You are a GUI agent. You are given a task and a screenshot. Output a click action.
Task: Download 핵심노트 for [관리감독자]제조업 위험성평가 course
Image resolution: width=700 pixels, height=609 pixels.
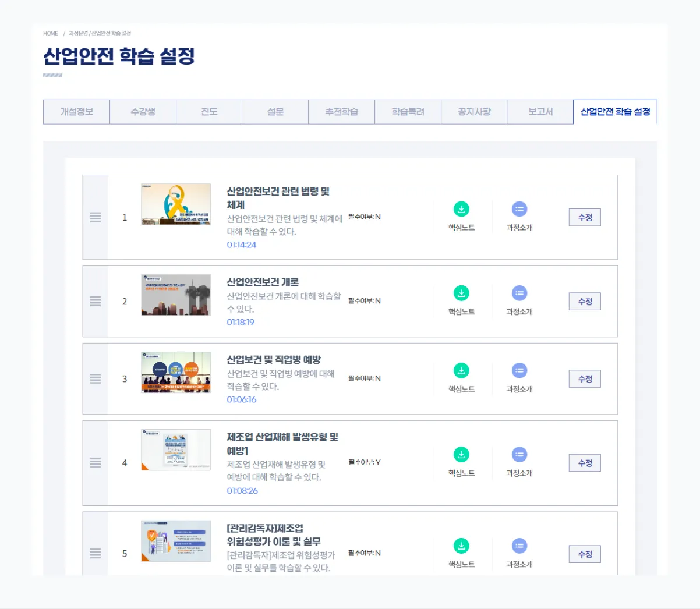coord(461,546)
